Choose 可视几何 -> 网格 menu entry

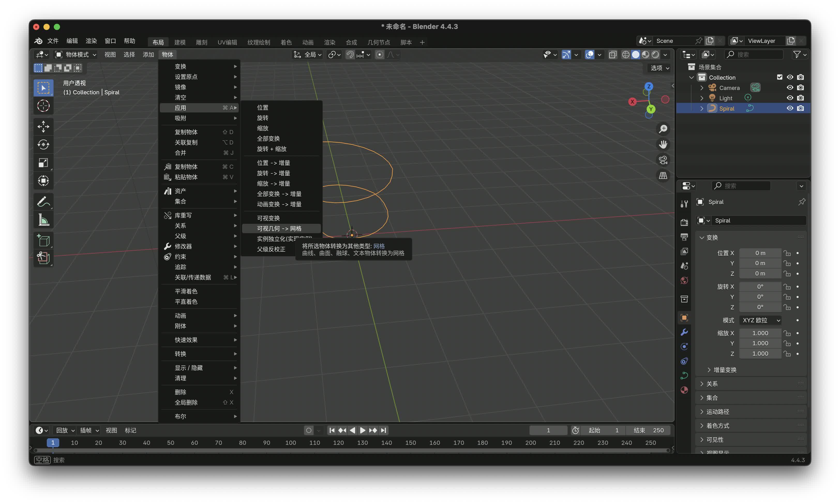(279, 228)
